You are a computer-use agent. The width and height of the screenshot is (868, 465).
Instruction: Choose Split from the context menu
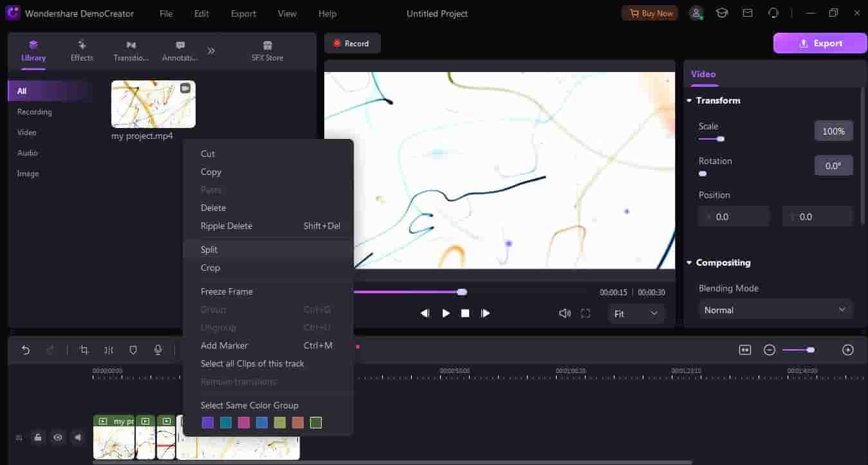click(x=209, y=250)
